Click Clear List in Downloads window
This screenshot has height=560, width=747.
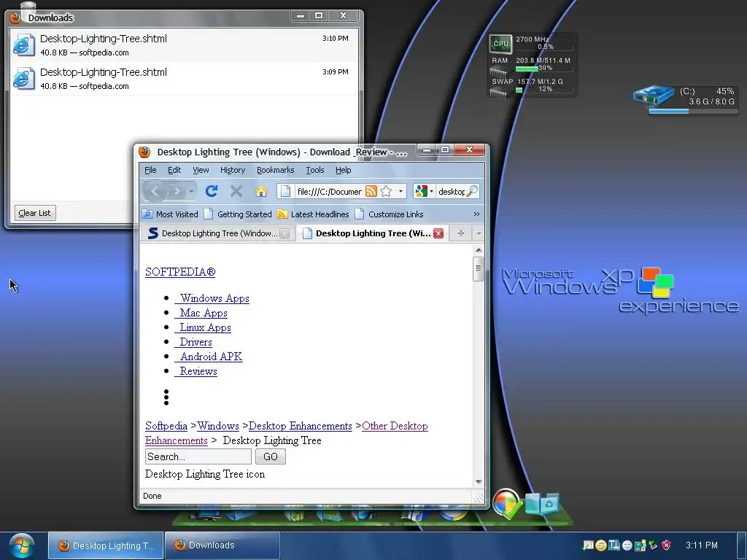point(35,213)
